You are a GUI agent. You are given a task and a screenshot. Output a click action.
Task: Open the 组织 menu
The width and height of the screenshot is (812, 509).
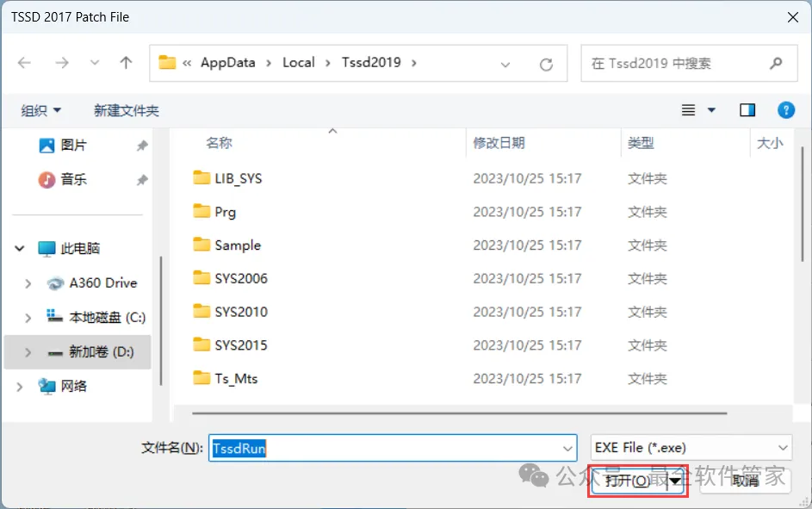41,110
